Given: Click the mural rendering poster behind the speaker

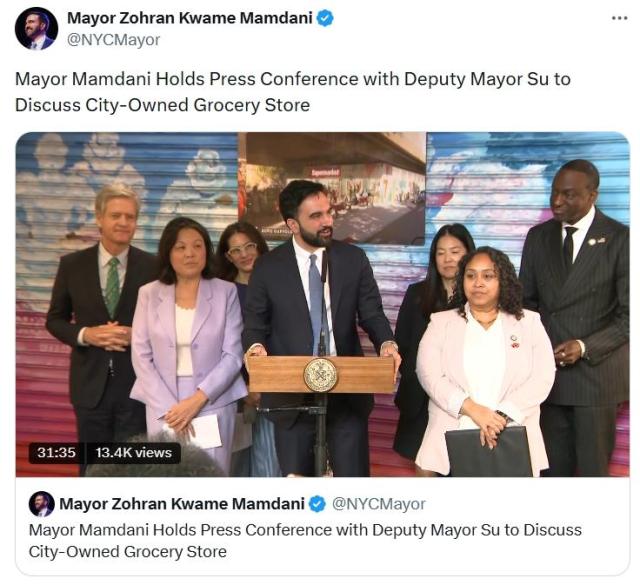Looking at the screenshot, I should 332,188.
